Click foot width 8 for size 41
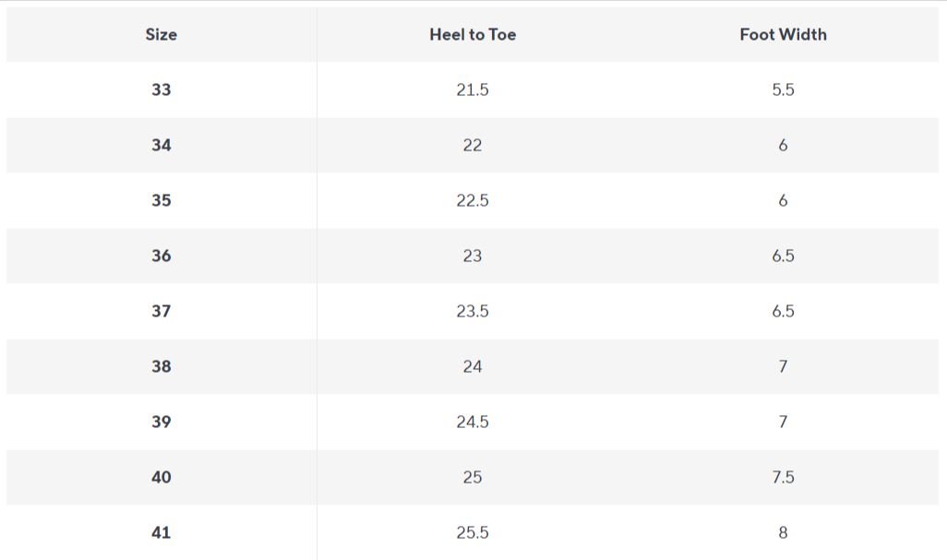This screenshot has width=947, height=560. tap(783, 533)
